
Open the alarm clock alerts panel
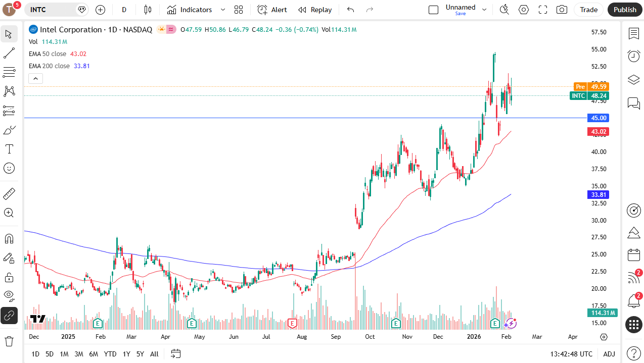pos(634,56)
